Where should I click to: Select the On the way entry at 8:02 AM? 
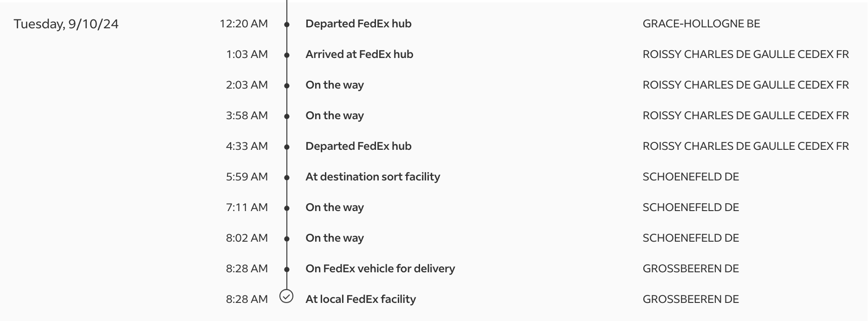pyautogui.click(x=335, y=238)
